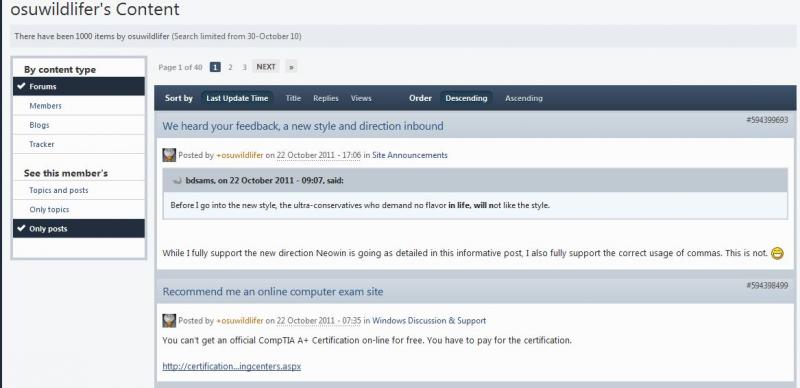Click the quoted ultra-conservatives text

360,205
